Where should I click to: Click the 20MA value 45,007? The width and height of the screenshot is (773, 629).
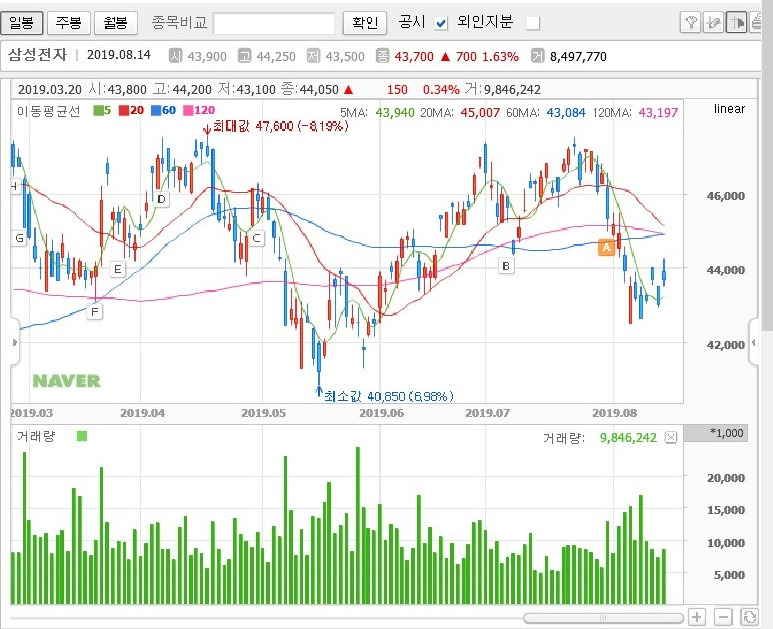pos(480,113)
